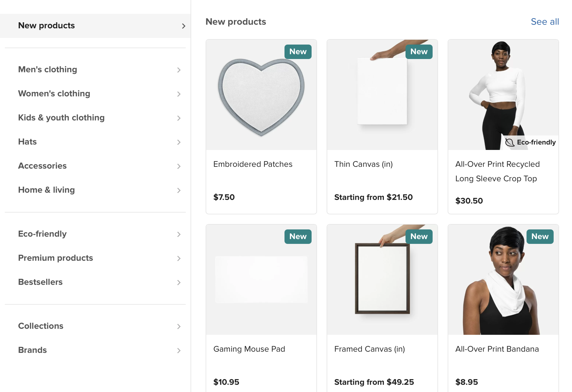Open Premium products in sidebar
Screen dimensions: 572x392
tap(55, 258)
